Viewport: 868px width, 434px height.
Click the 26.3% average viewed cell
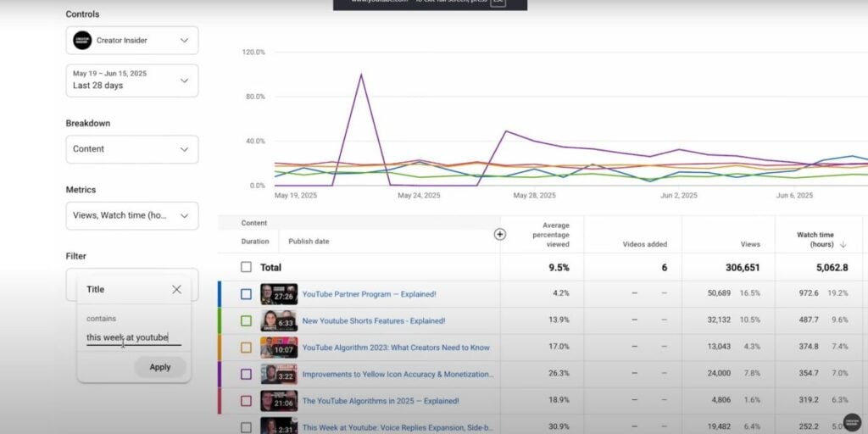(560, 373)
